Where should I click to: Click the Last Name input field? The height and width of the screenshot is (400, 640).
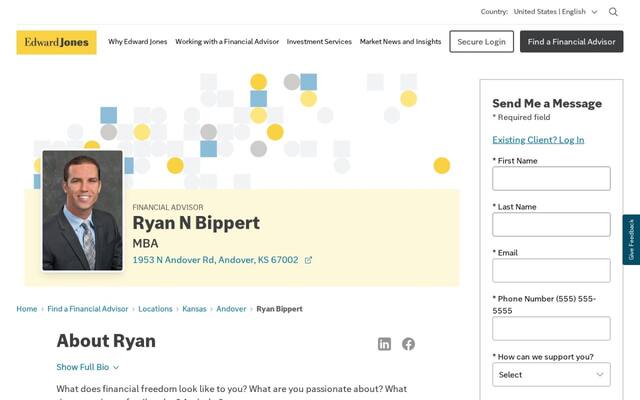point(551,224)
